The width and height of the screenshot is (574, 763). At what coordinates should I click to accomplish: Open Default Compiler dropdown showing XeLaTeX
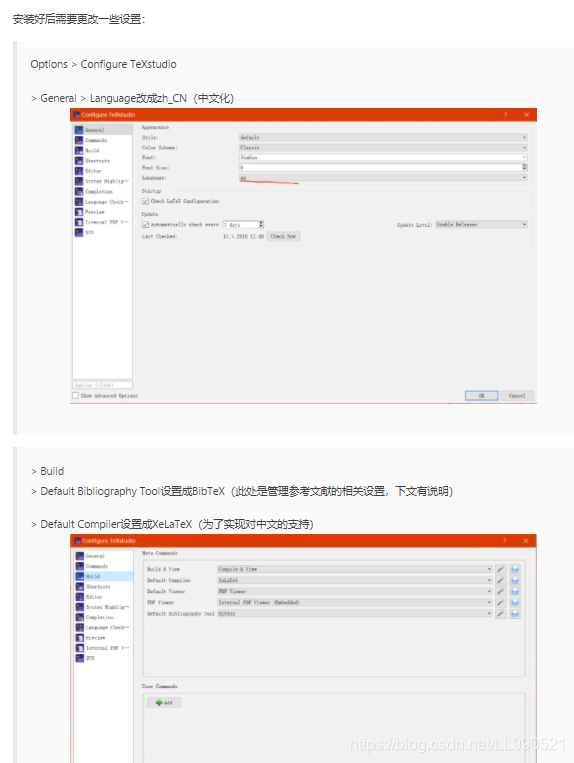355,580
